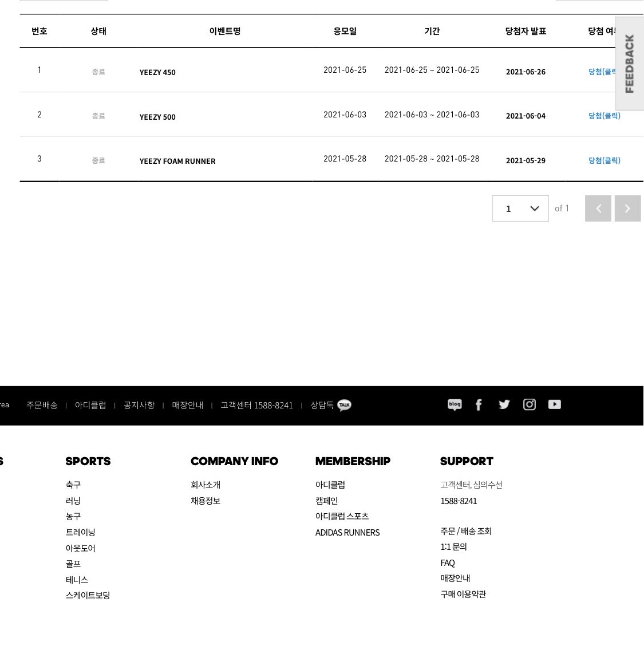Click the 당첨자 발표 column header
Screen dimensions: 644x645
coord(526,32)
